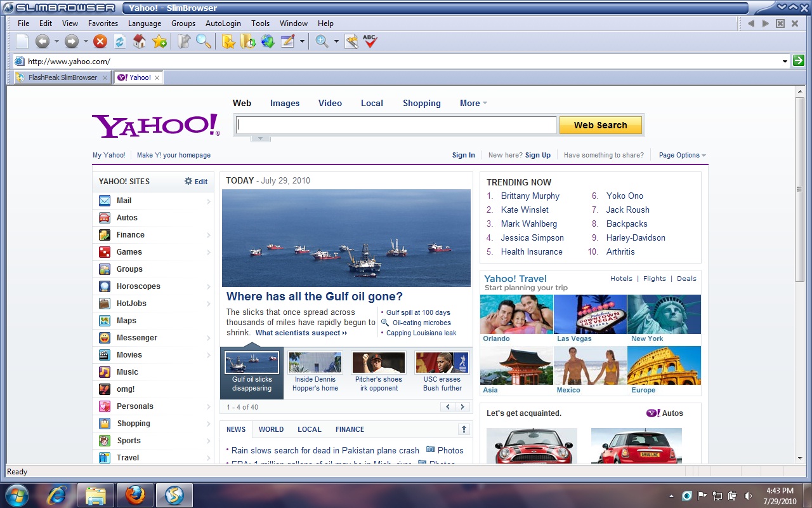Show hidden system tray icons arrow
Viewport: 812px width, 508px height.
671,496
